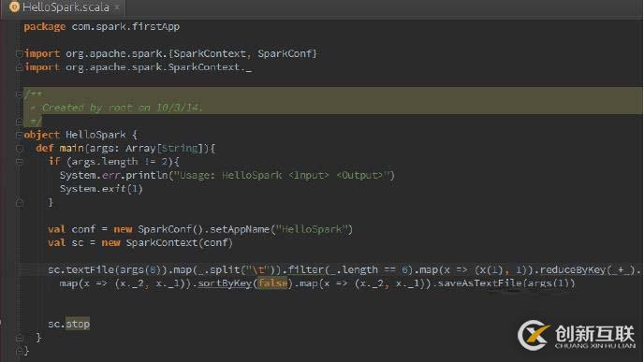Collapse the if args.length block fold marker

20,162
